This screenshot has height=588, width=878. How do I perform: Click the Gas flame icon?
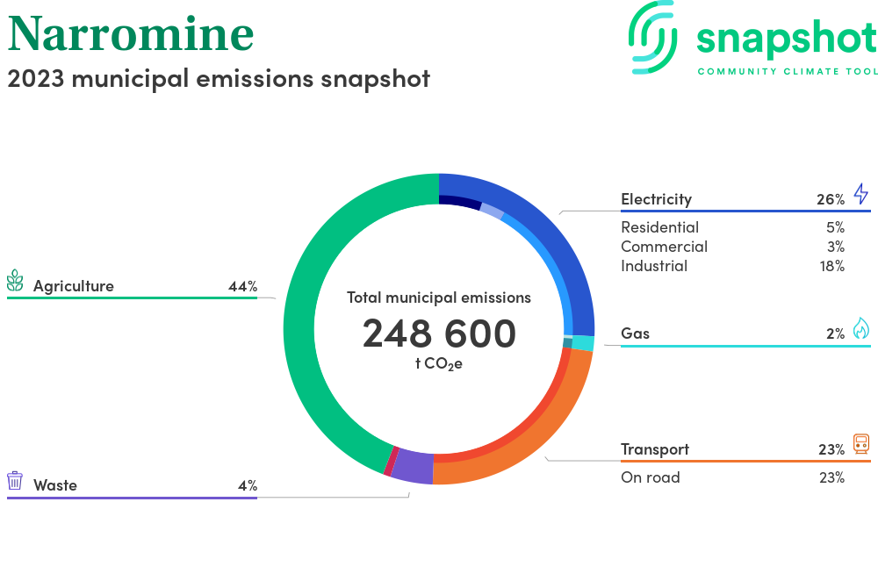tap(860, 328)
